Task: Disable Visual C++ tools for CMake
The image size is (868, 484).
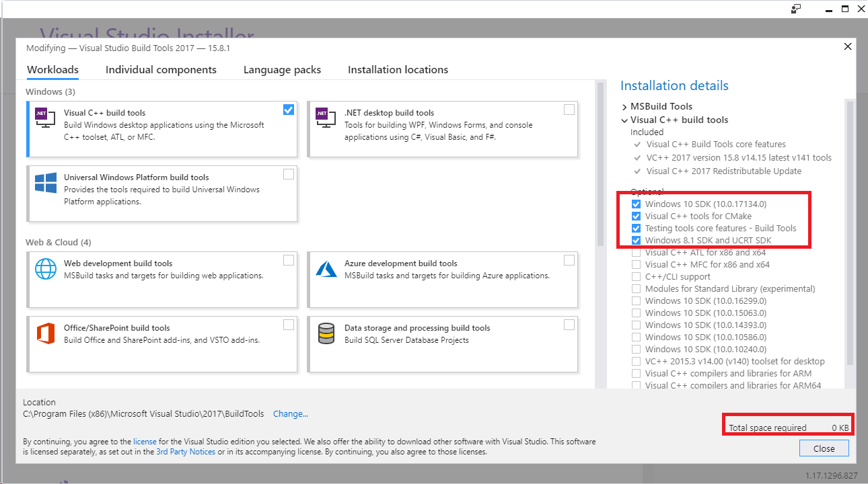Action: tap(636, 216)
